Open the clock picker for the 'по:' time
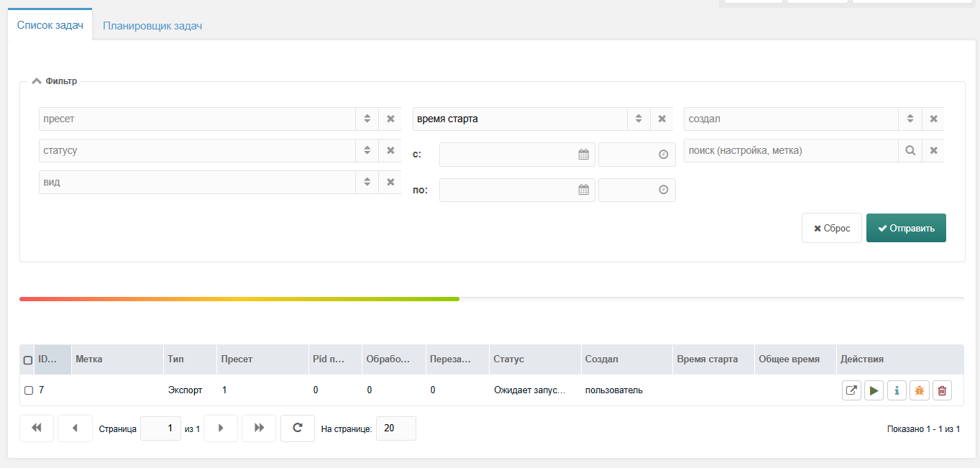Viewport: 980px width, 468px height. (x=663, y=190)
